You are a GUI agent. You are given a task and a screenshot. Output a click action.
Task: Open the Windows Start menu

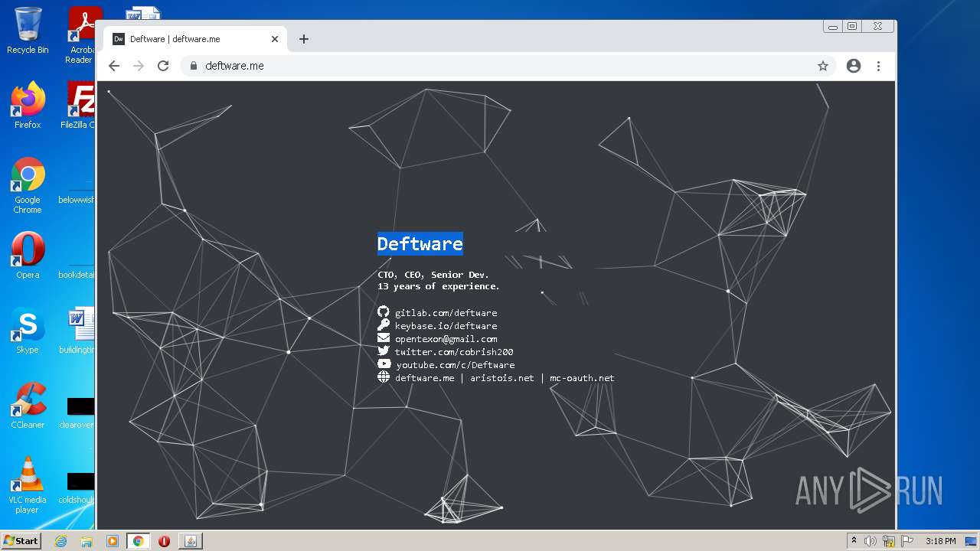click(21, 540)
